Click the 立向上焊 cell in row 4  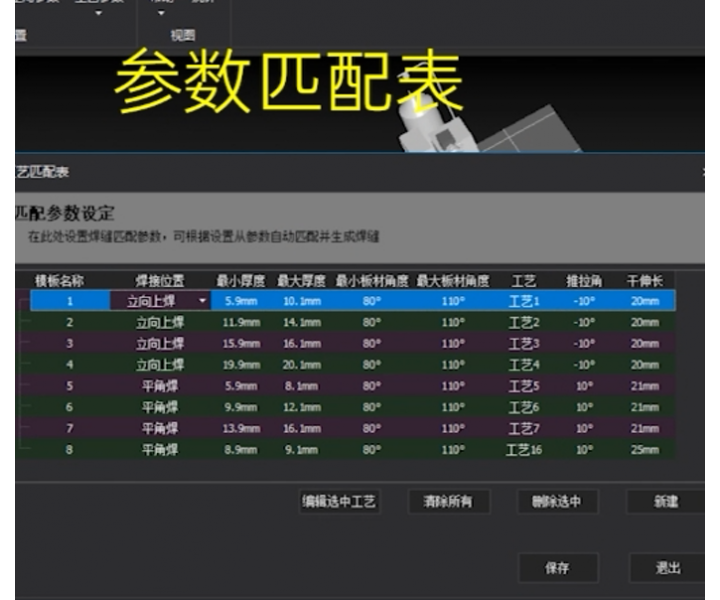[x=160, y=364]
